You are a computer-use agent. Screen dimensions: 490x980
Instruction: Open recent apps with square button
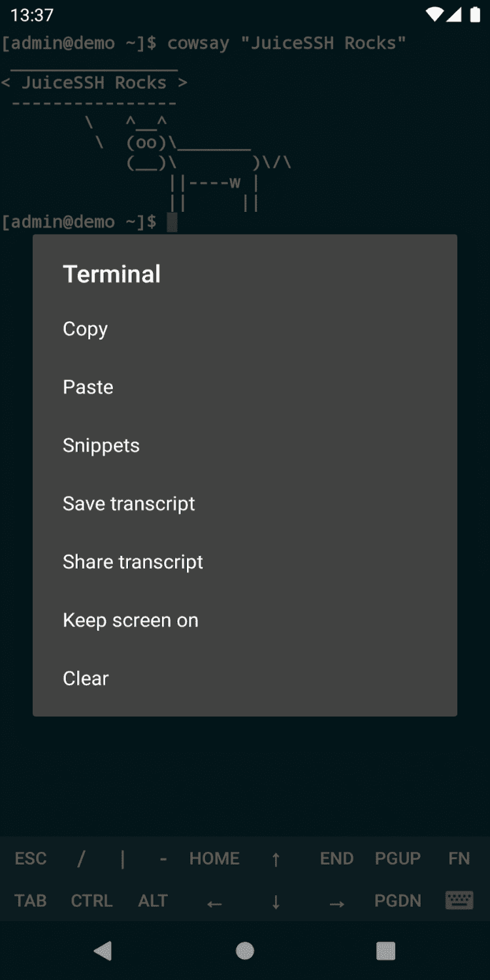[x=385, y=951]
